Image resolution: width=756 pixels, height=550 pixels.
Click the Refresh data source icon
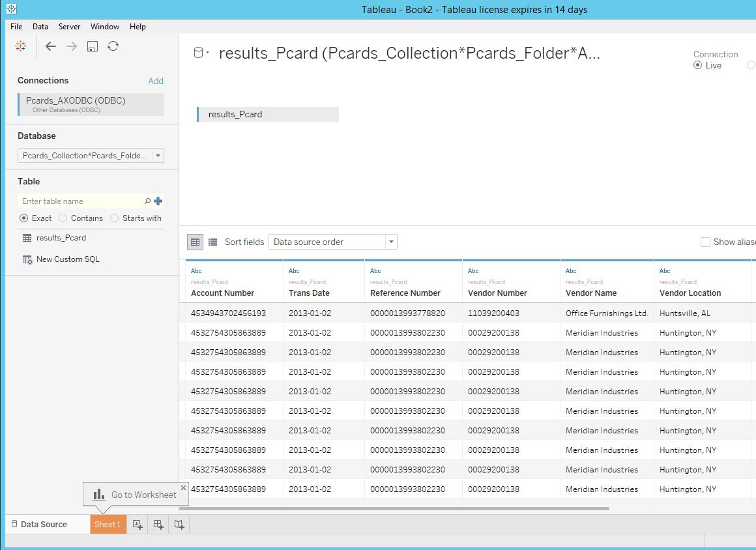tap(111, 46)
